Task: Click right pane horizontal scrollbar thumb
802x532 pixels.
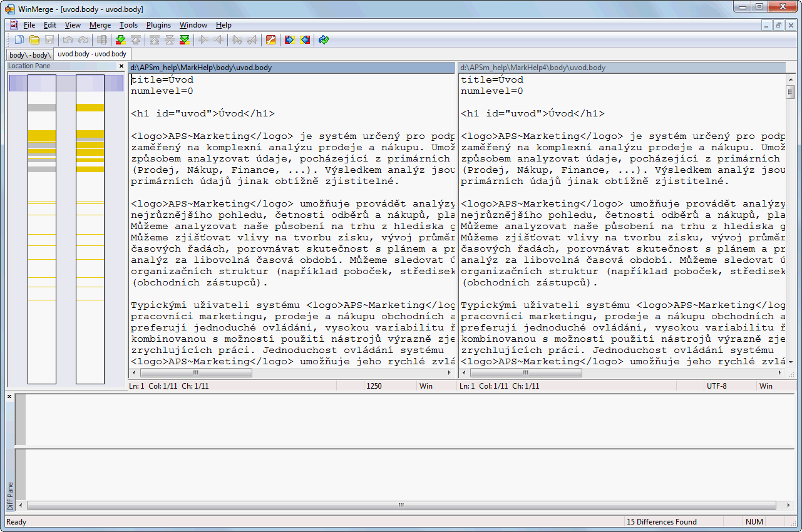Action: point(525,373)
